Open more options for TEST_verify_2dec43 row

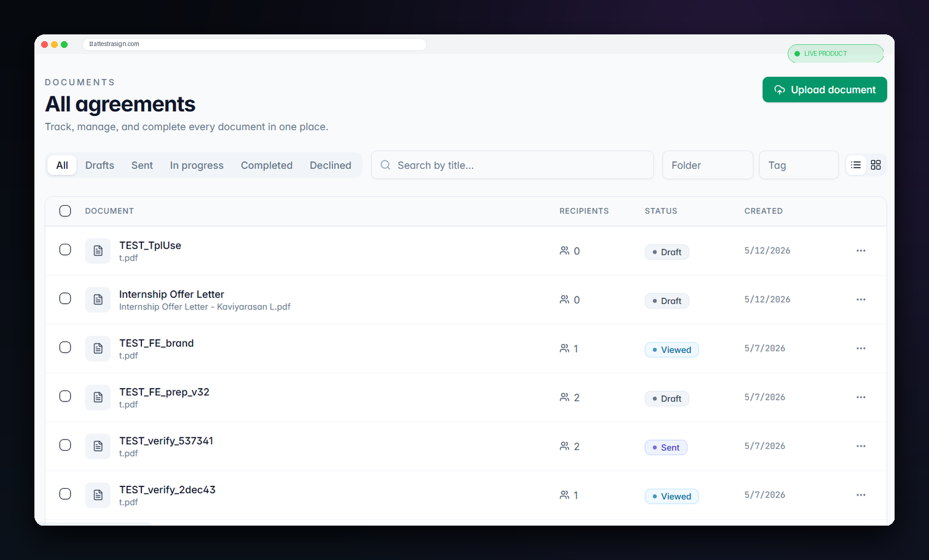[861, 495]
